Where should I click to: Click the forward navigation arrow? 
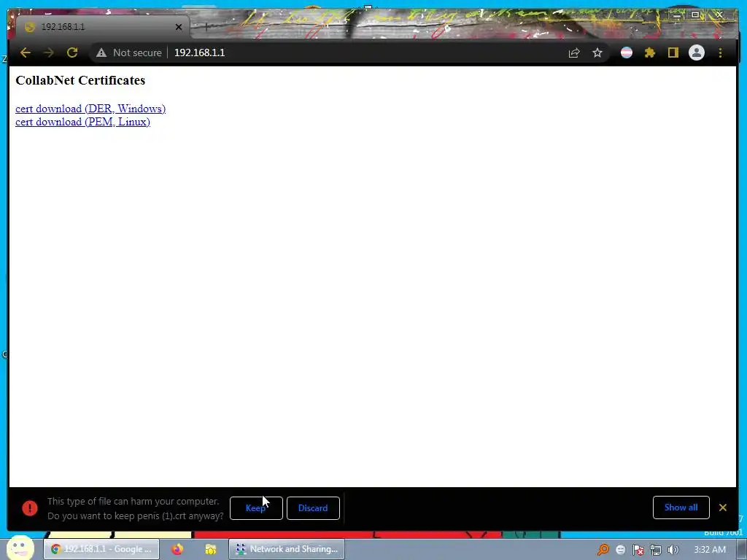49,52
